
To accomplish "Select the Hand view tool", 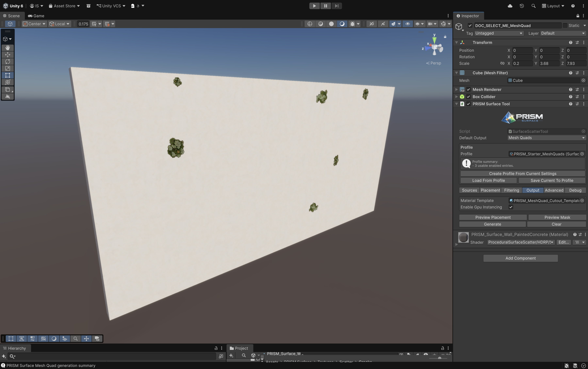I will (8, 48).
